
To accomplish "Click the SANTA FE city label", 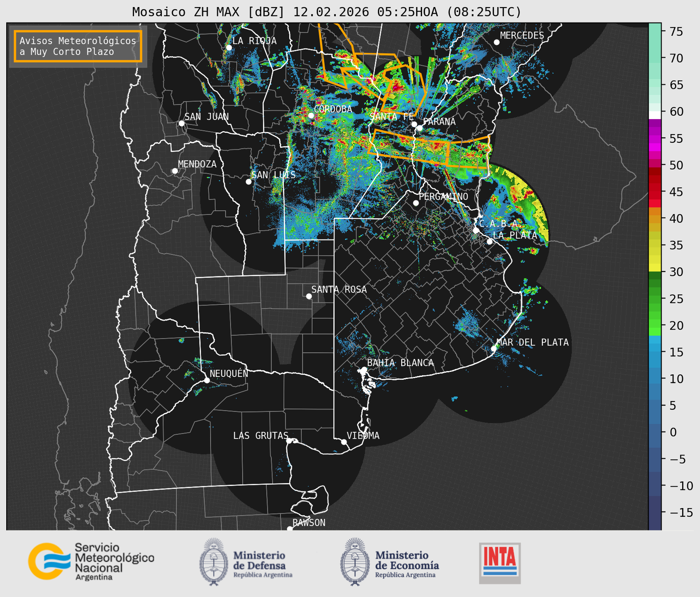I will pyautogui.click(x=392, y=117).
